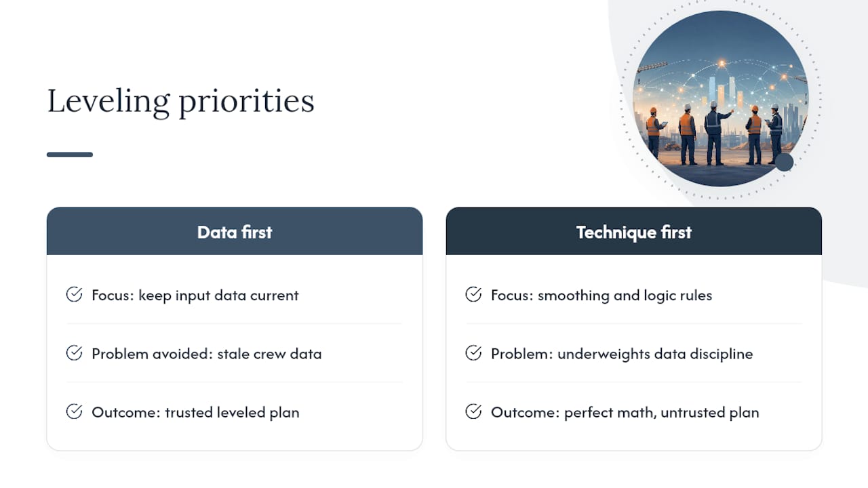
Task: Click the divider line below 'stale crew data'
Action: [235, 382]
